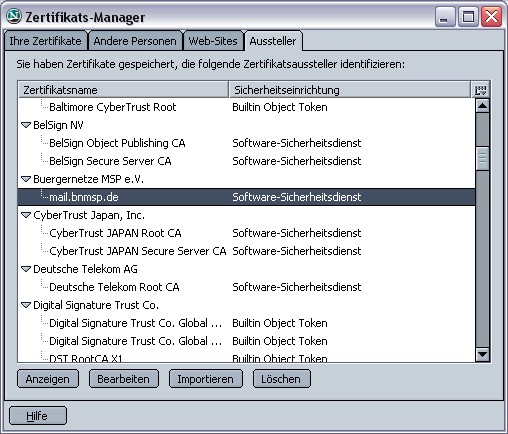Click the Löschen button
The image size is (508, 434).
pos(281,379)
